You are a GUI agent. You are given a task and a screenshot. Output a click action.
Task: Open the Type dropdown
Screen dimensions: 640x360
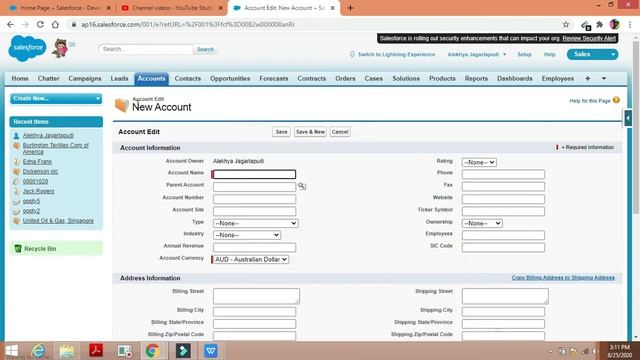pos(256,223)
